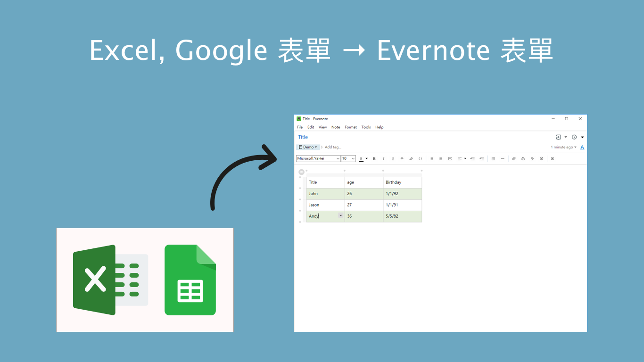Click the '1/1/92' table cell

tap(403, 194)
